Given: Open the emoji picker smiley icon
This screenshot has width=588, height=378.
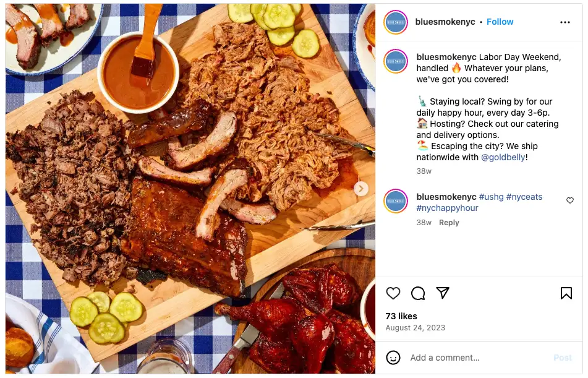Looking at the screenshot, I should point(393,358).
